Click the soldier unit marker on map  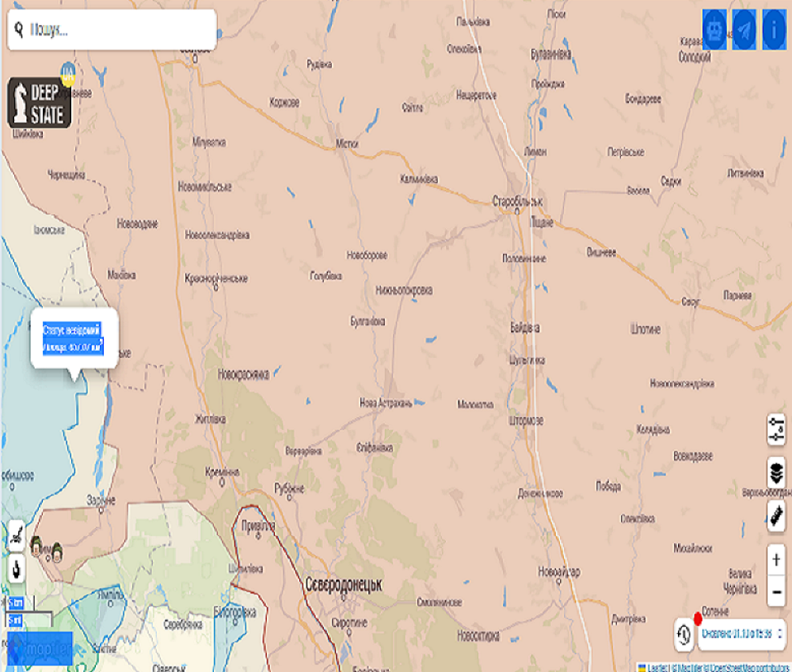point(36,545)
